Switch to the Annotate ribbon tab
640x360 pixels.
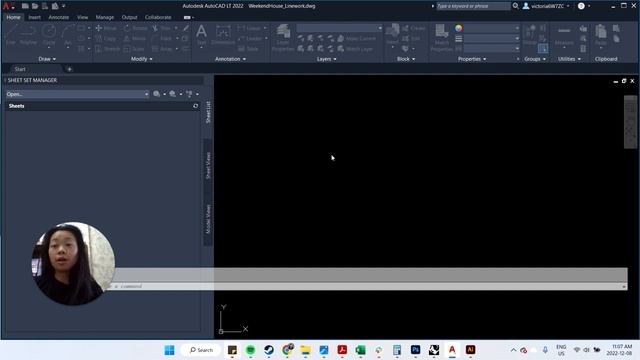coord(58,17)
